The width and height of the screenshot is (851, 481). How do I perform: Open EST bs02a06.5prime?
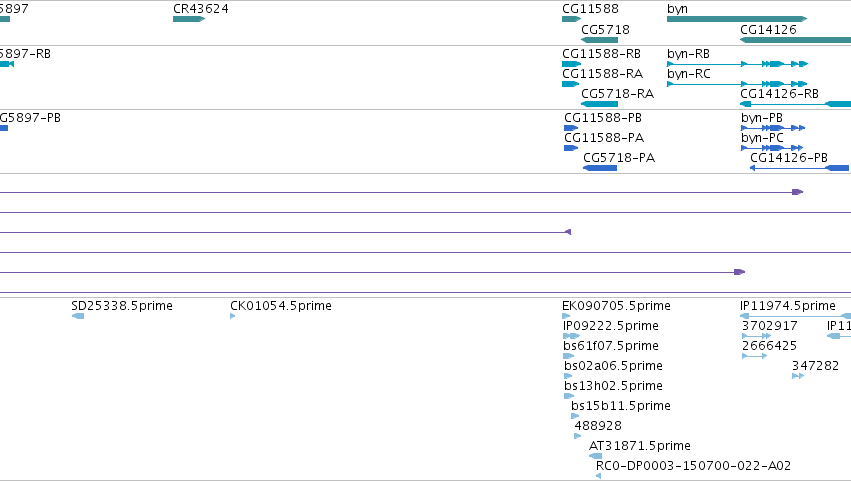pos(613,366)
